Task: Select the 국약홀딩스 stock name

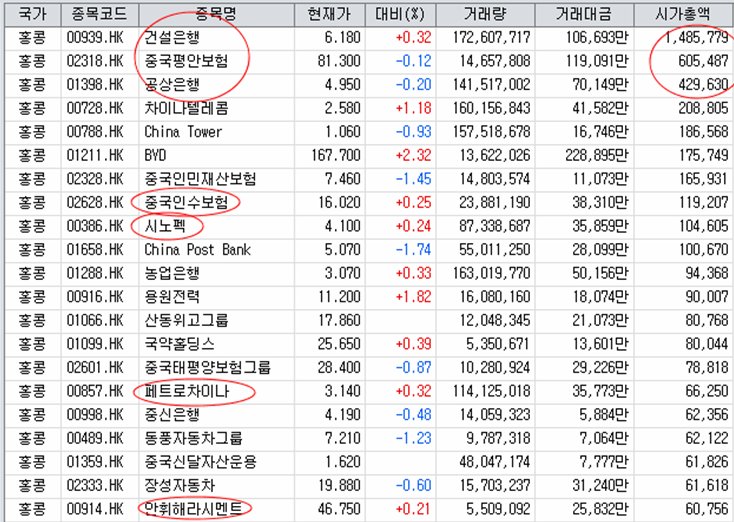Action: click(179, 344)
